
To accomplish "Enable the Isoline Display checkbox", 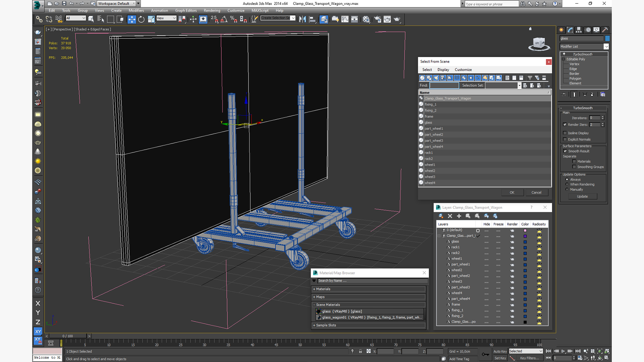I will [565, 133].
